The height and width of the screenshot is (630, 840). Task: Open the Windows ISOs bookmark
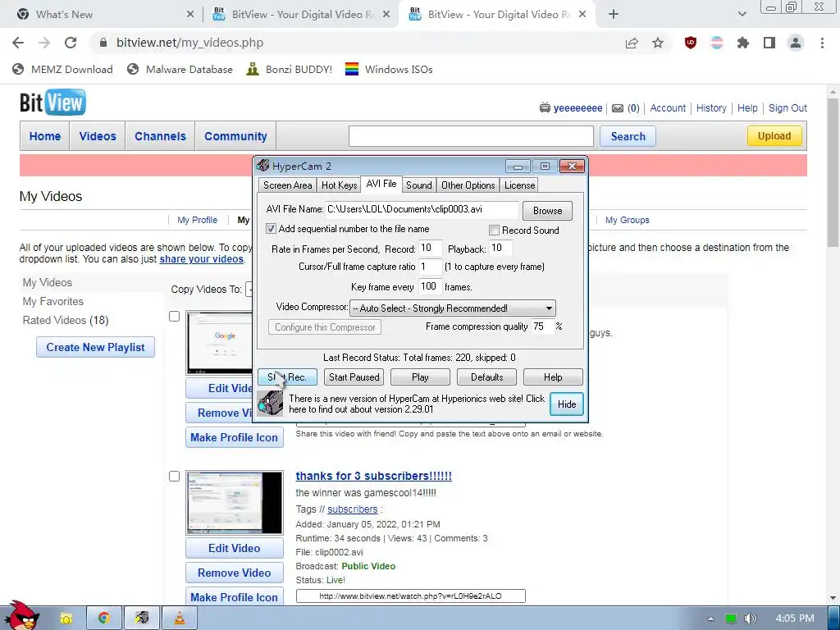pyautogui.click(x=388, y=69)
